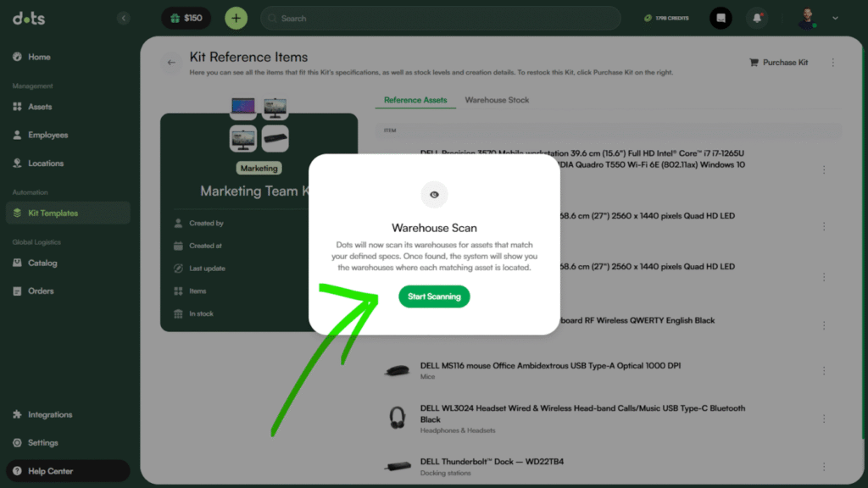
Task: Click the back arrow beside Kit Reference Items
Action: click(x=172, y=62)
